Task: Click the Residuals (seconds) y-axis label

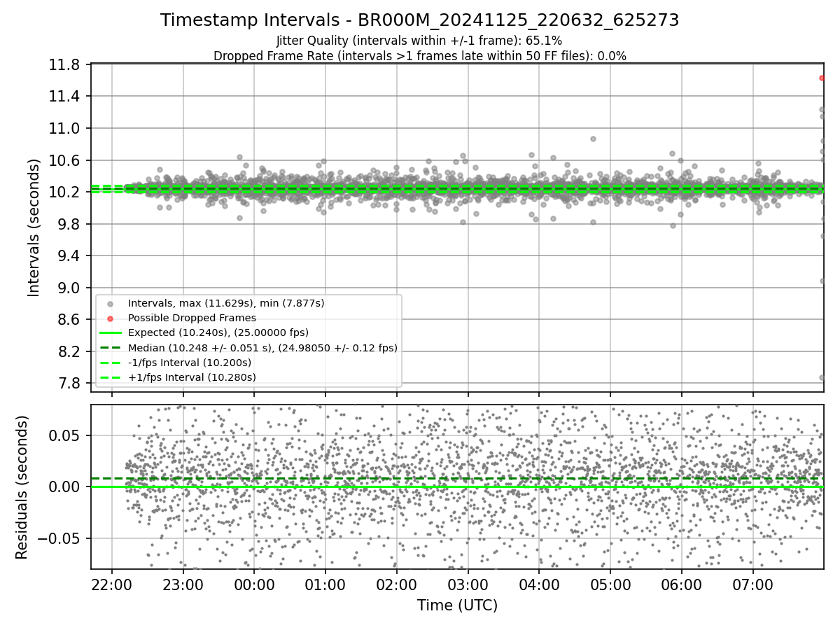Action: 22,487
